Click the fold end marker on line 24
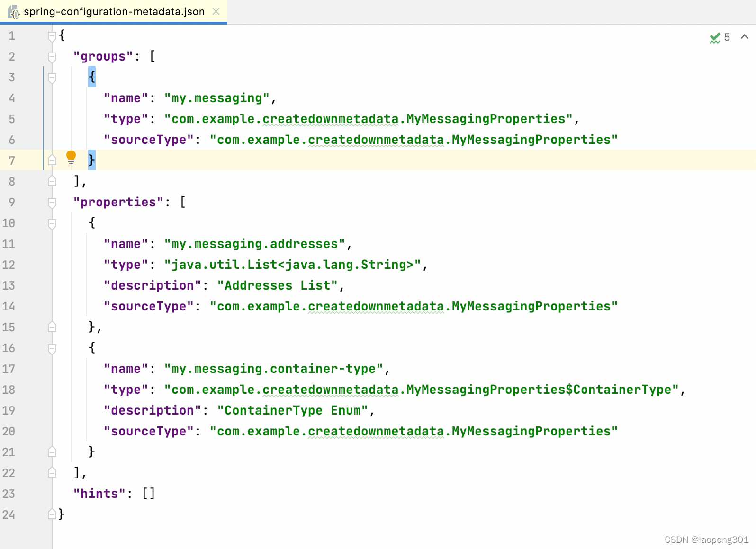The width and height of the screenshot is (756, 549). click(x=52, y=514)
